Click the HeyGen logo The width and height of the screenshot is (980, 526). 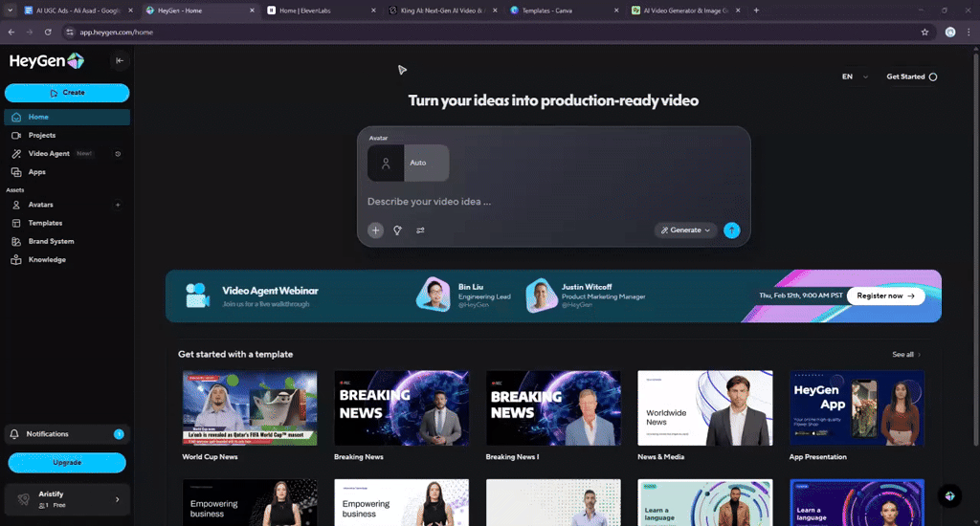pos(47,60)
